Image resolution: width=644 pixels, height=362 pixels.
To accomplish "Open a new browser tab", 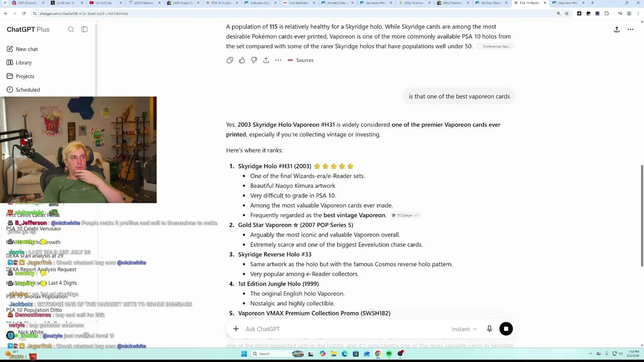I will coord(592,3).
